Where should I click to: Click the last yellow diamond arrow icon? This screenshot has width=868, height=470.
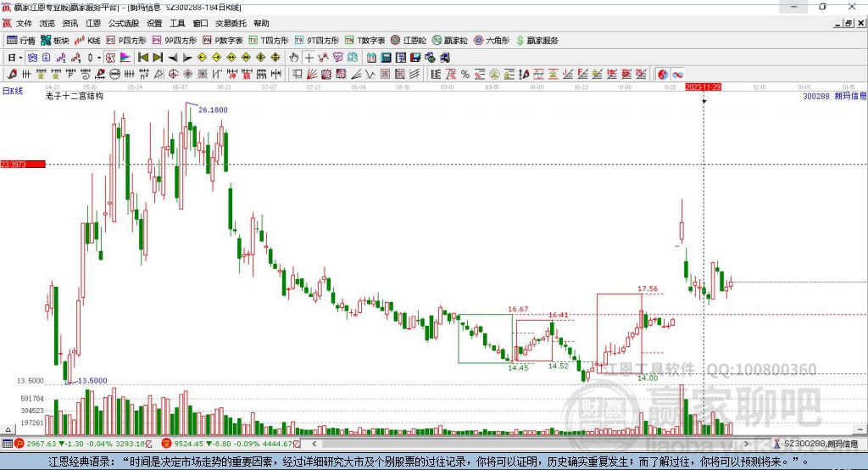(x=275, y=58)
